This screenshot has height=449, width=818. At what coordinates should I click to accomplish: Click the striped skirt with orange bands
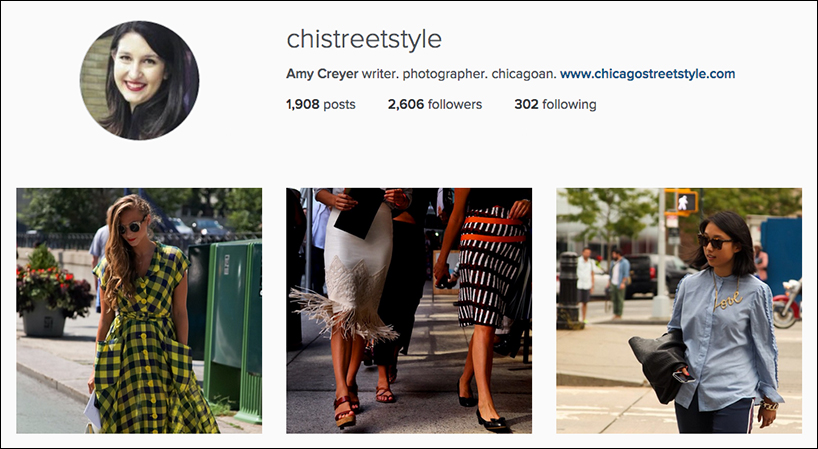click(491, 267)
